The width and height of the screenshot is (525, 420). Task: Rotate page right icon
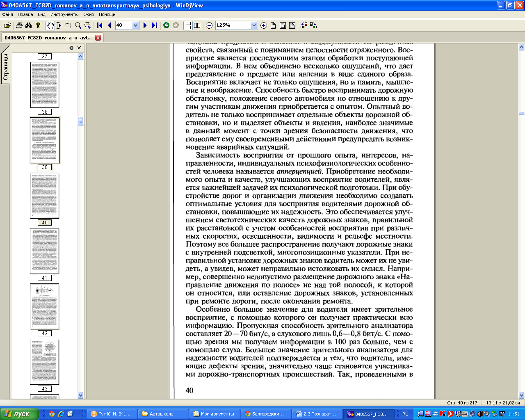point(313,25)
